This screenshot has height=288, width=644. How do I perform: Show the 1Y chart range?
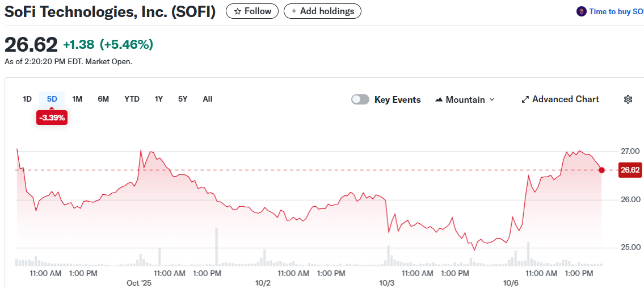click(x=159, y=99)
